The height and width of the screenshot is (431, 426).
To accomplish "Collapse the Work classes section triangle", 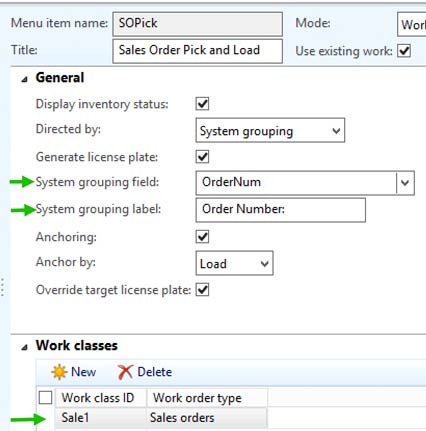I will click(24, 347).
